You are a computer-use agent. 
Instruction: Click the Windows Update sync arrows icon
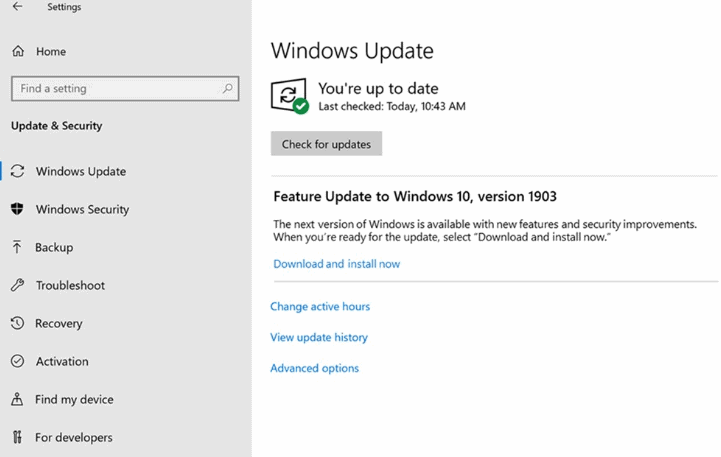pyautogui.click(x=17, y=171)
